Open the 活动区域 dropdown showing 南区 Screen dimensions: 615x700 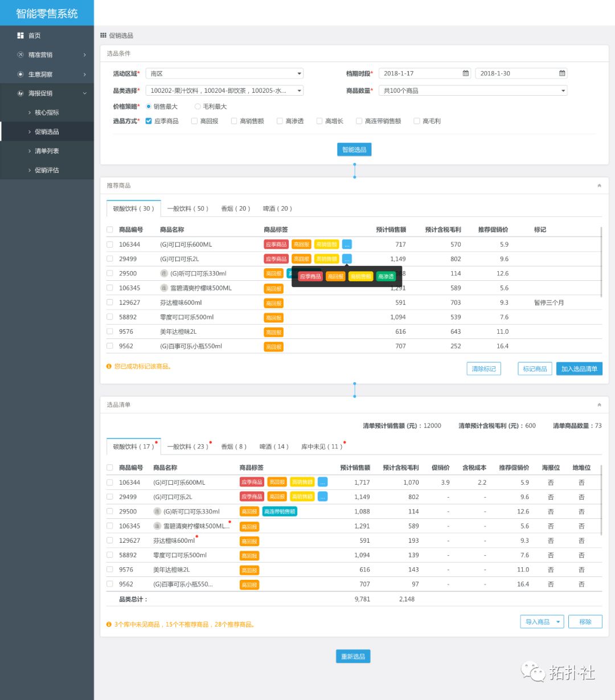224,73
